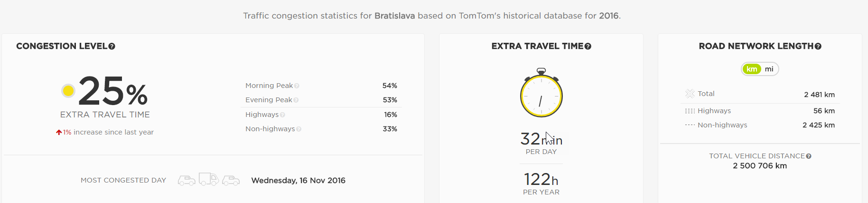The width and height of the screenshot is (868, 203).
Task: Click the Evening Peak info icon
Action: (296, 100)
